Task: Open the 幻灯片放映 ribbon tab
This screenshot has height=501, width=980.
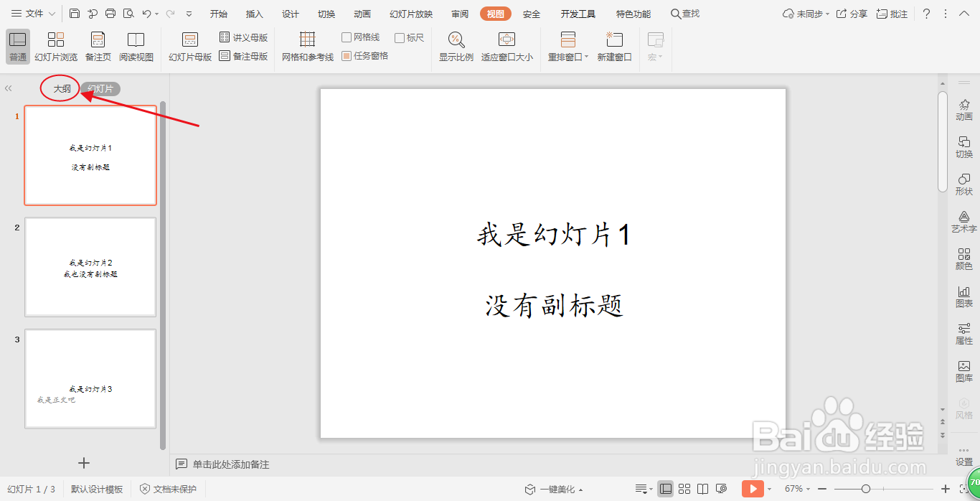Action: point(411,14)
